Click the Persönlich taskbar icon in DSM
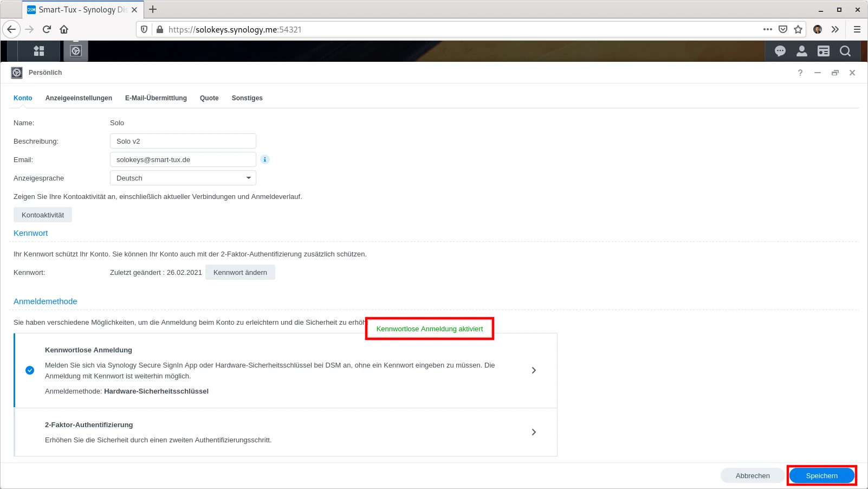The image size is (868, 489). tap(76, 51)
